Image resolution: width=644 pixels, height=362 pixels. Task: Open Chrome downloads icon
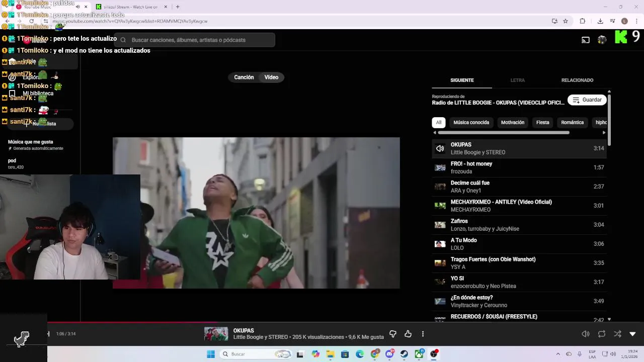click(600, 21)
